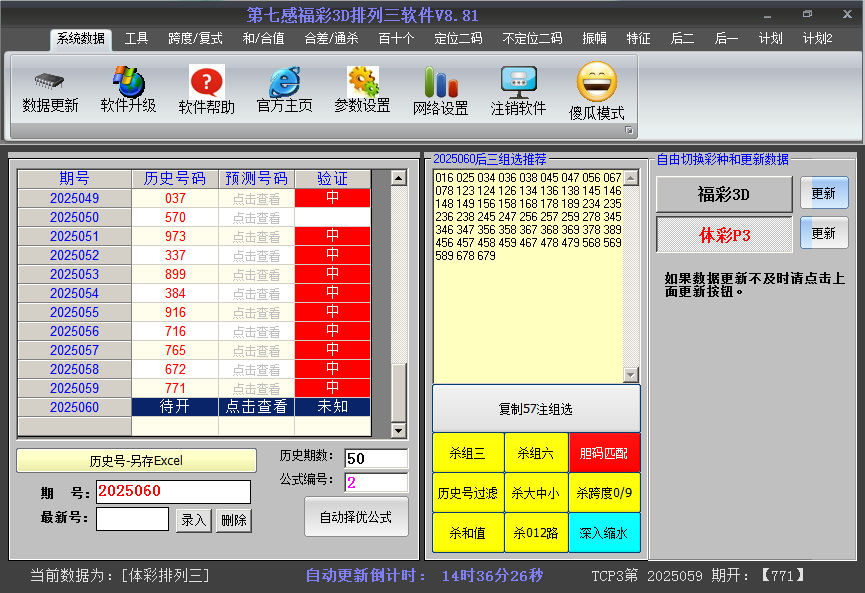Viewport: 865px width, 593px height.
Task: Click the 待开 cell in row 2025060
Action: pos(175,407)
